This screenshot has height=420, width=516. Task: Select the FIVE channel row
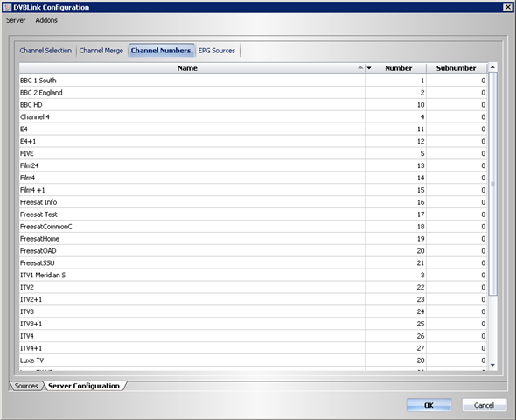tap(253, 154)
